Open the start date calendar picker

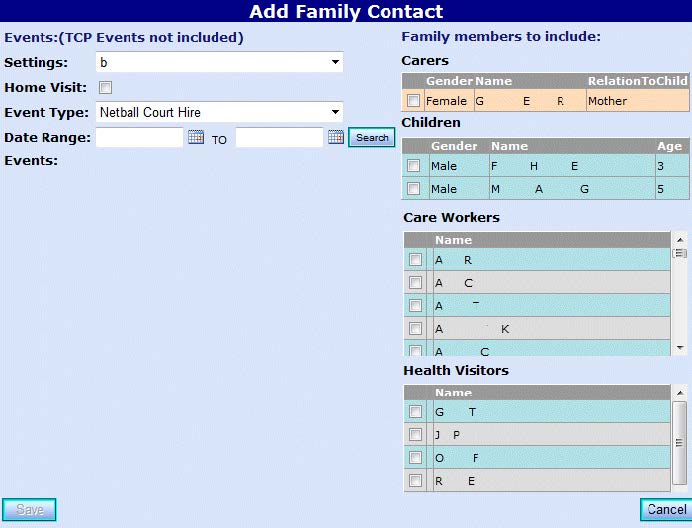(196, 137)
